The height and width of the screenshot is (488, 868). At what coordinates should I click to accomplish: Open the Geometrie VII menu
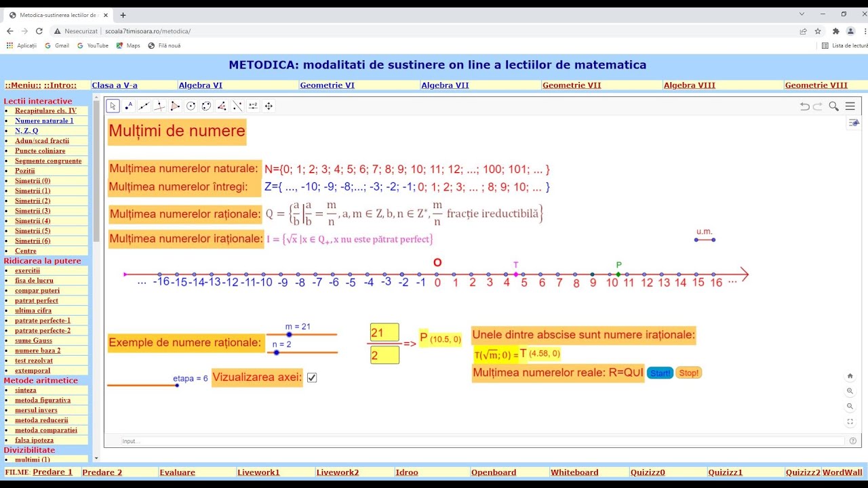pos(572,85)
